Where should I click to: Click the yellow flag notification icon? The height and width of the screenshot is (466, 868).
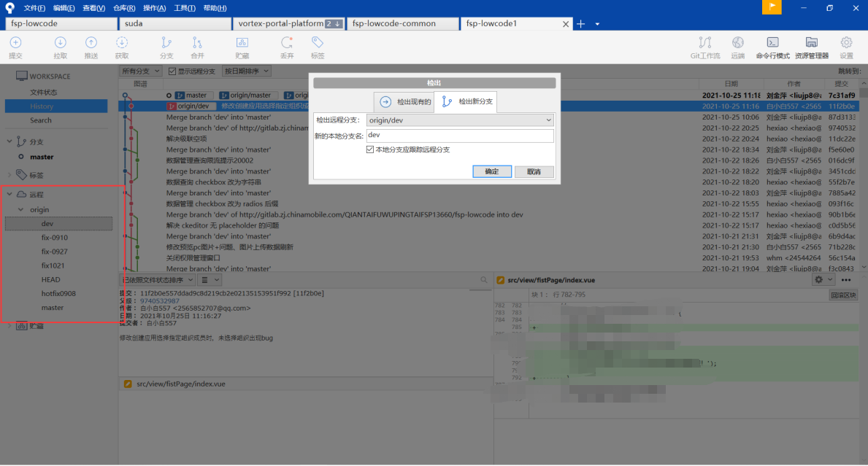tap(772, 7)
